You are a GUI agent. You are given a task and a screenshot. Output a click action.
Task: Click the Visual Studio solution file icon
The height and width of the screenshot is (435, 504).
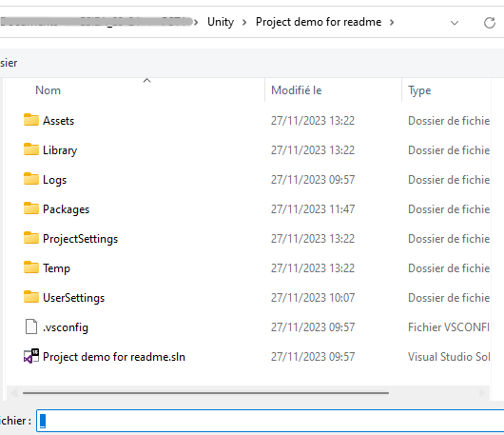click(31, 356)
